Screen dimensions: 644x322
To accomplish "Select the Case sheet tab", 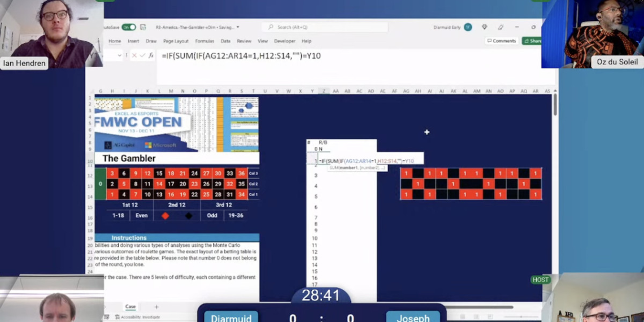I will 130,307.
